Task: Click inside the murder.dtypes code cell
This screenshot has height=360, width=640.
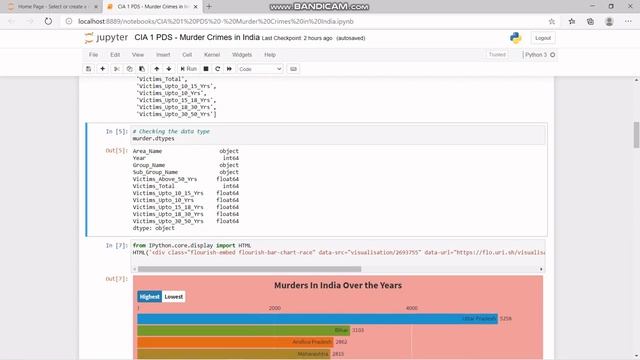Action: pyautogui.click(x=338, y=135)
